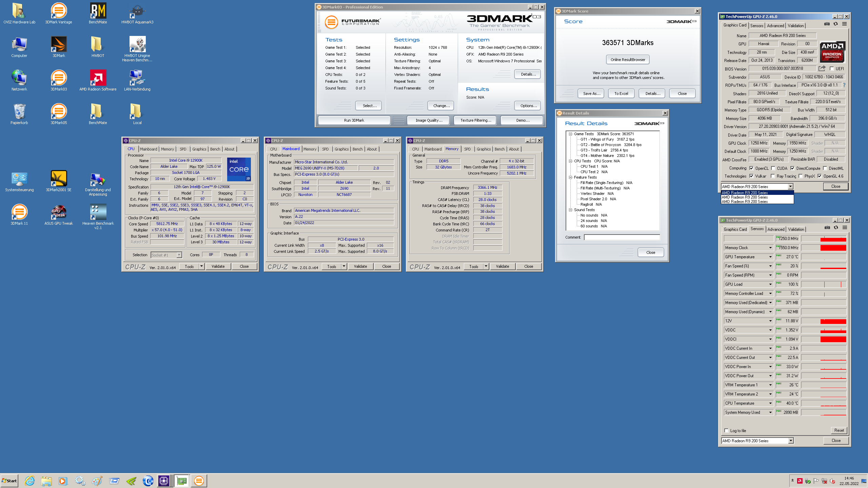
Task: Open the AMD Radeon Software shortcut
Action: pos(98,81)
